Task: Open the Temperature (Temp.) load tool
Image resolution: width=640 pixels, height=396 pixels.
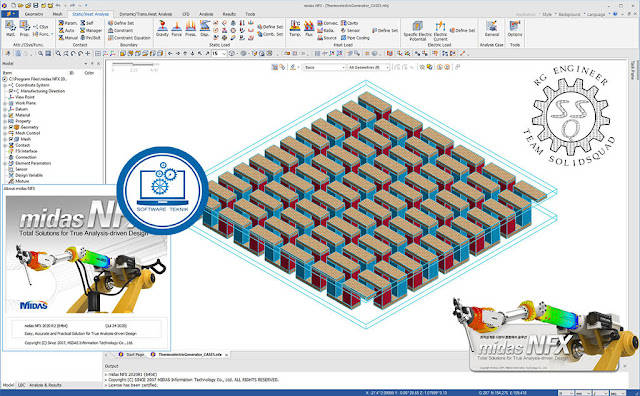Action: coord(295,29)
